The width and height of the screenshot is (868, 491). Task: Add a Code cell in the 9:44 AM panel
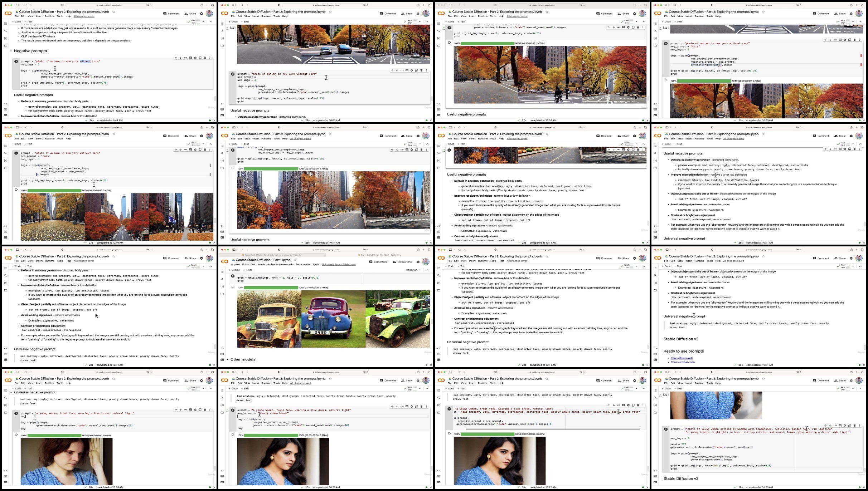coord(16,22)
